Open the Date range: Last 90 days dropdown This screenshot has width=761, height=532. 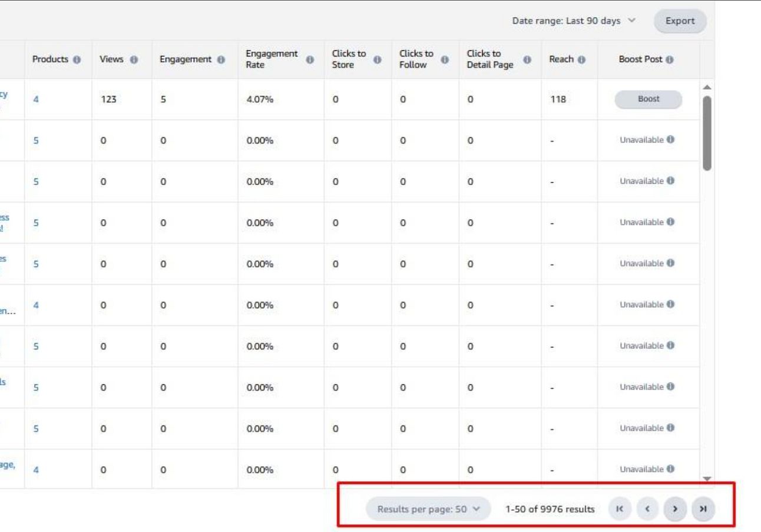point(574,21)
